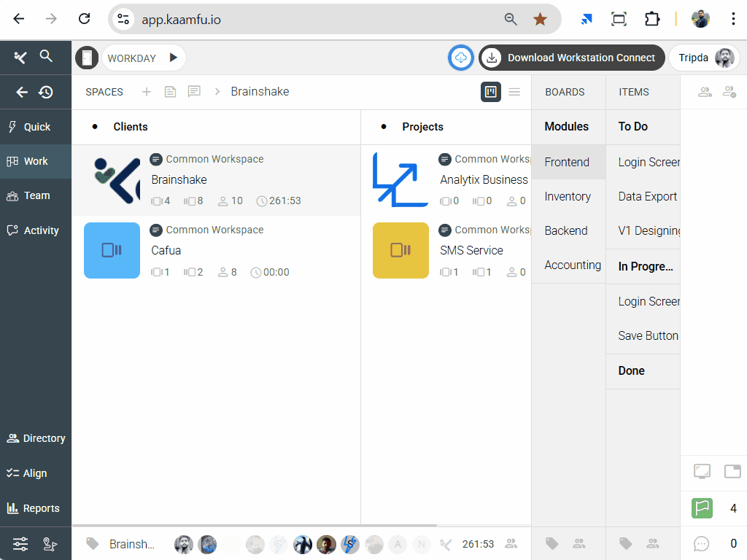Screen dimensions: 747x560
Task: Expand the In Progress items group
Action: (x=645, y=267)
